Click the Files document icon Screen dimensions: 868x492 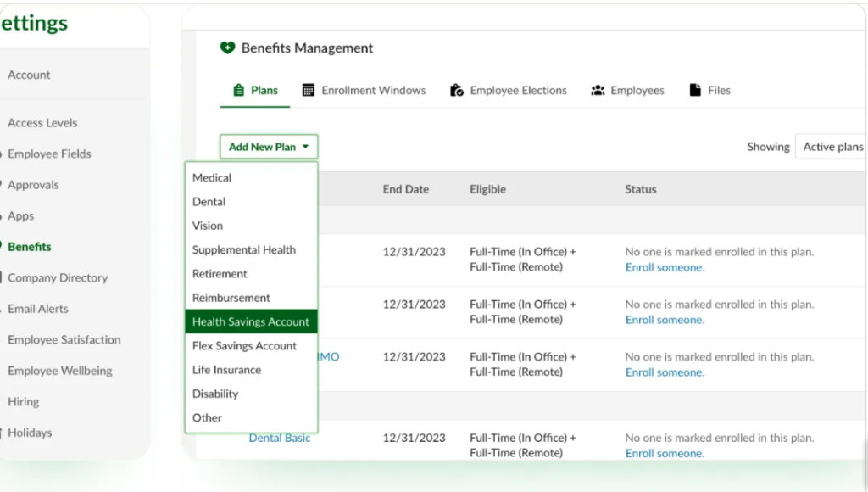[x=695, y=90]
